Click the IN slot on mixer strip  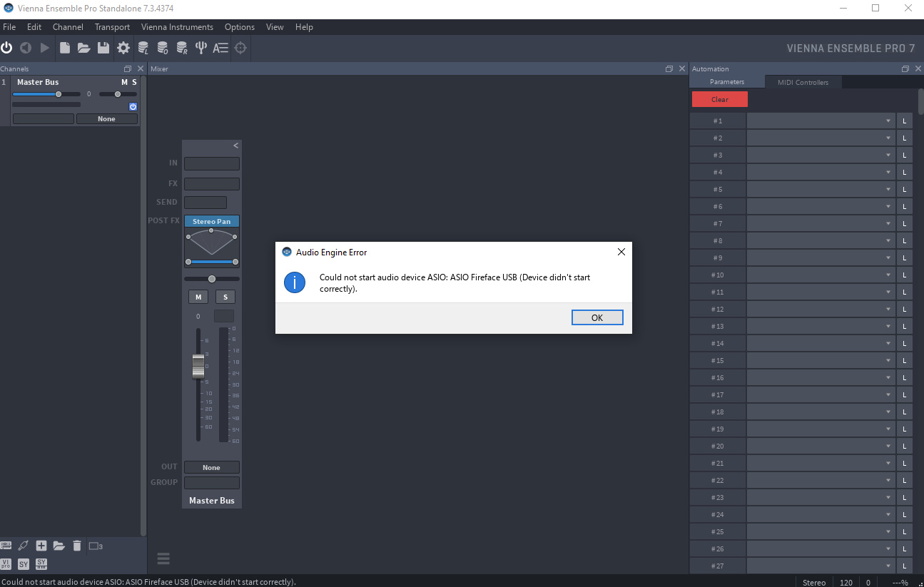[212, 163]
